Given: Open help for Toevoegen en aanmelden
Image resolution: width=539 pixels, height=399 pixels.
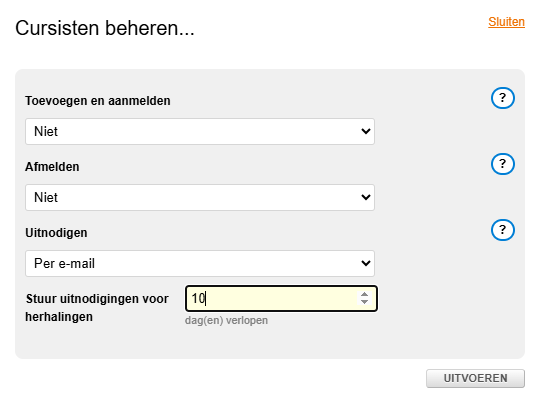Looking at the screenshot, I should [503, 98].
